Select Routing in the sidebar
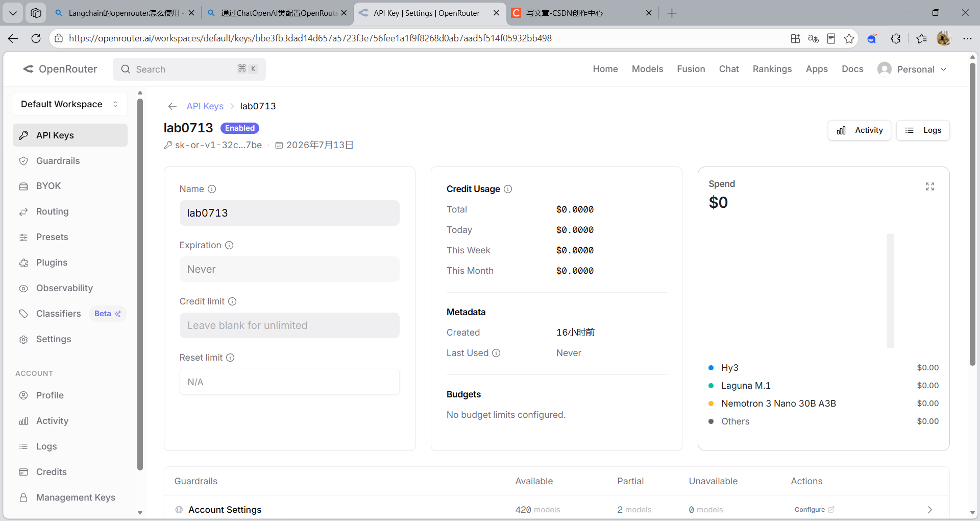 click(70, 211)
